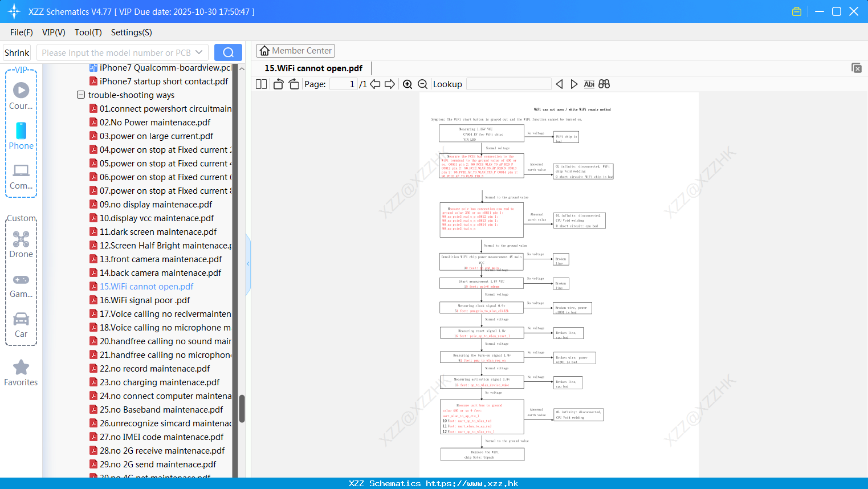Zoom in on the PDF
868x489 pixels.
pos(407,84)
